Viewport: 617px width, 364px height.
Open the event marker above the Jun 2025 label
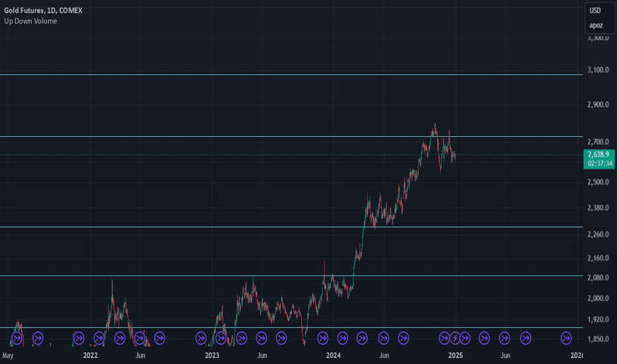pyautogui.click(x=504, y=338)
